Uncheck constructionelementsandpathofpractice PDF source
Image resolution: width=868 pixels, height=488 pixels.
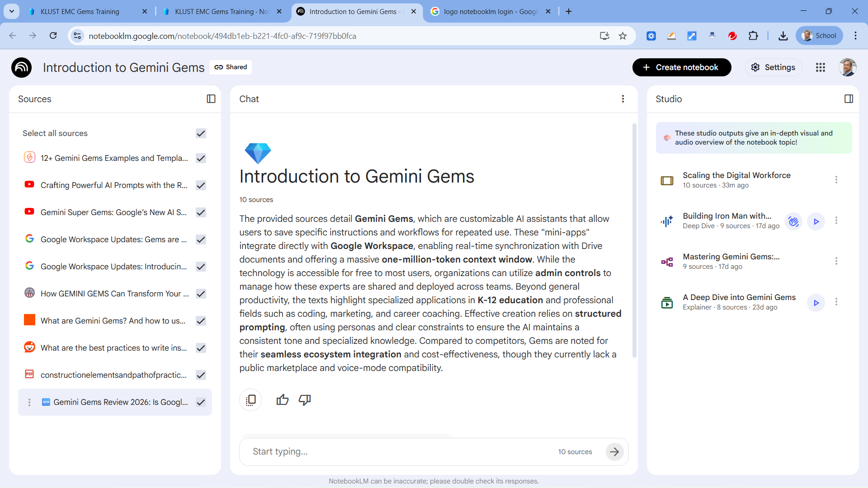click(201, 375)
